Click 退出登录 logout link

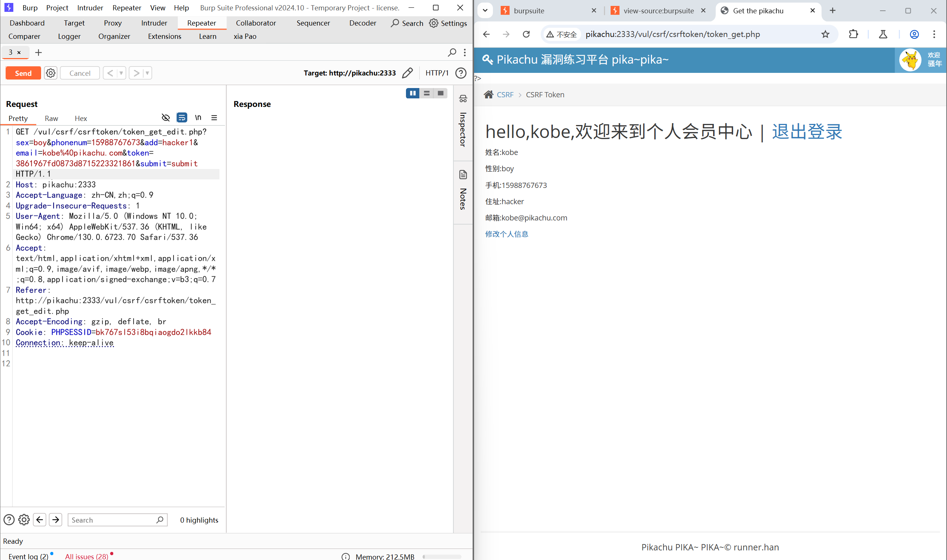(807, 132)
